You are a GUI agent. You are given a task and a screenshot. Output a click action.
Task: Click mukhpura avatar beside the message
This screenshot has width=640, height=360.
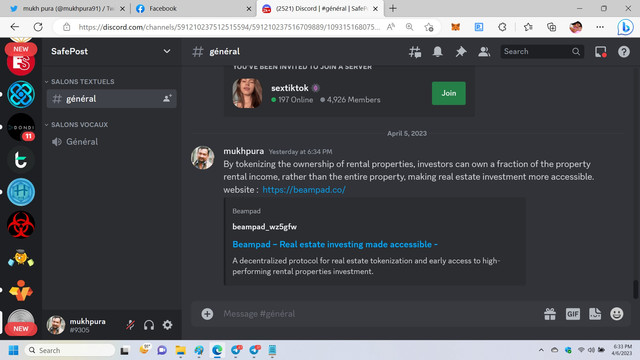202,158
